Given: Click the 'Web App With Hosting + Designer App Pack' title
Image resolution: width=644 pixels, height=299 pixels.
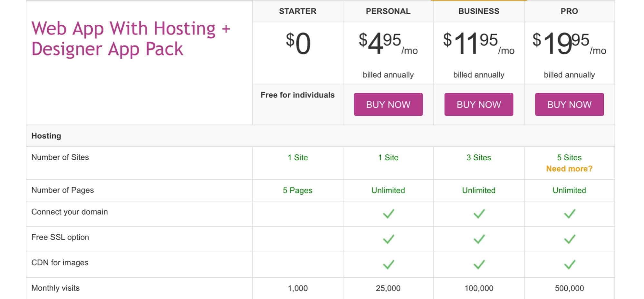Looking at the screenshot, I should 131,39.
